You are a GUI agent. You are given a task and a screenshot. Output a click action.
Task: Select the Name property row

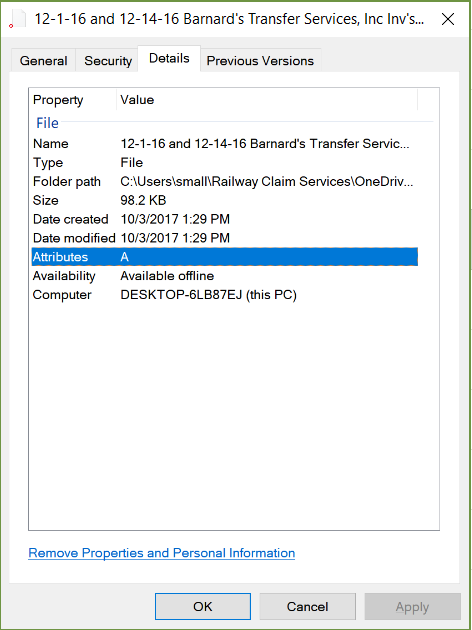[x=225, y=144]
